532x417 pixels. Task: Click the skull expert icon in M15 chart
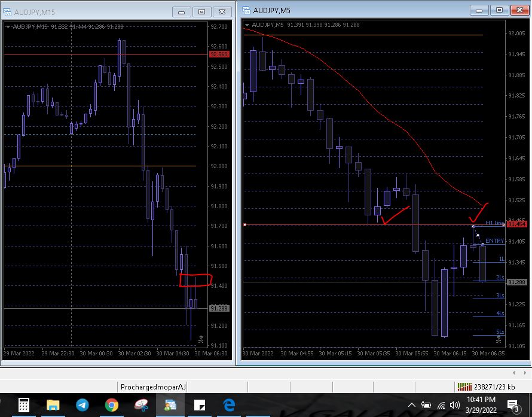[x=201, y=339]
